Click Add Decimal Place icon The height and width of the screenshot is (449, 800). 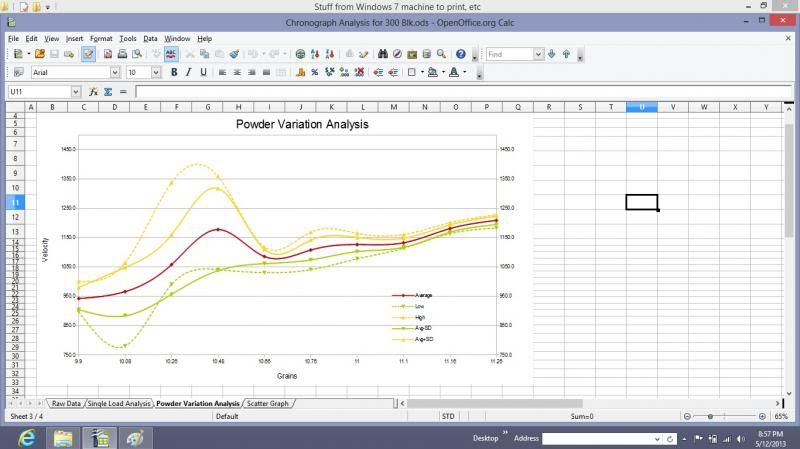344,72
